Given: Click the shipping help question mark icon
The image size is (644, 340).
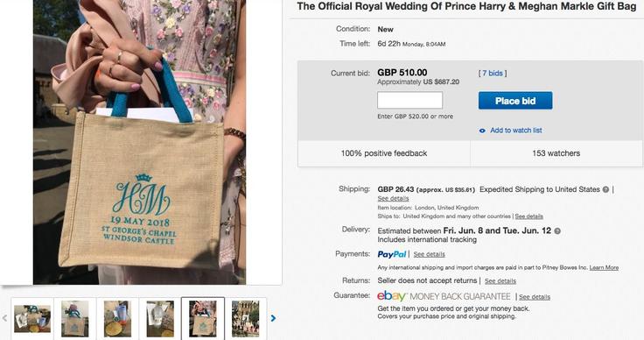Looking at the screenshot, I should coord(605,189).
